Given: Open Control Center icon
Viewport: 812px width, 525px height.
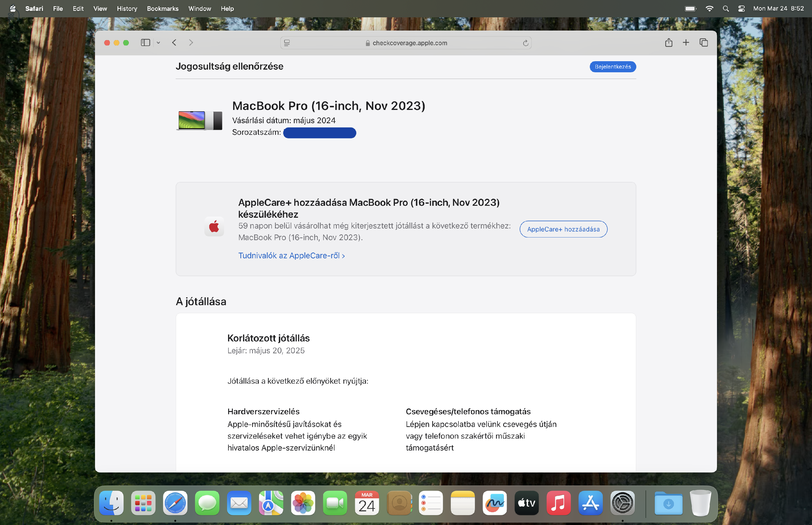Looking at the screenshot, I should tap(741, 8).
